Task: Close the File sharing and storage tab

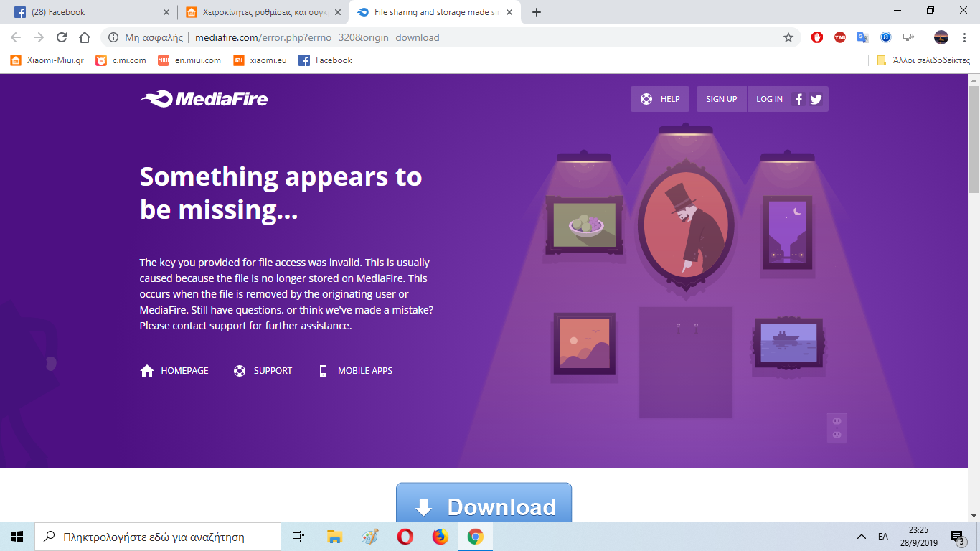Action: tap(509, 12)
